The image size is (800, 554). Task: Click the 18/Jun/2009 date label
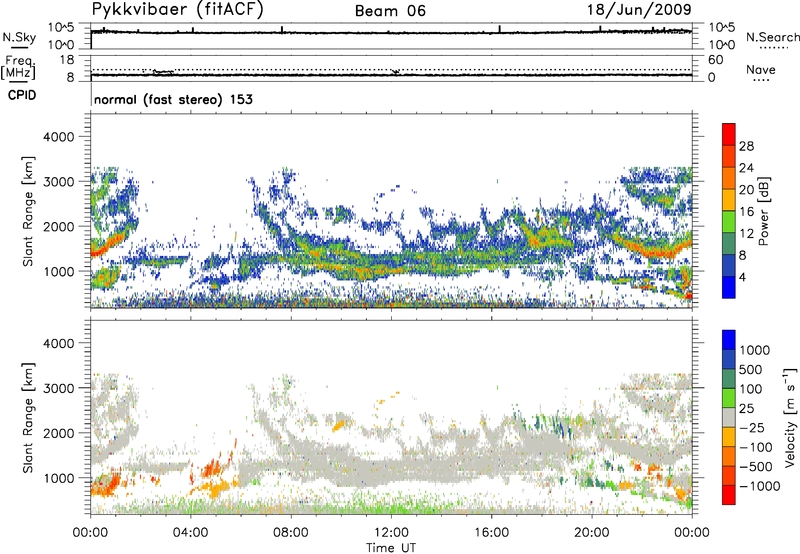point(639,10)
